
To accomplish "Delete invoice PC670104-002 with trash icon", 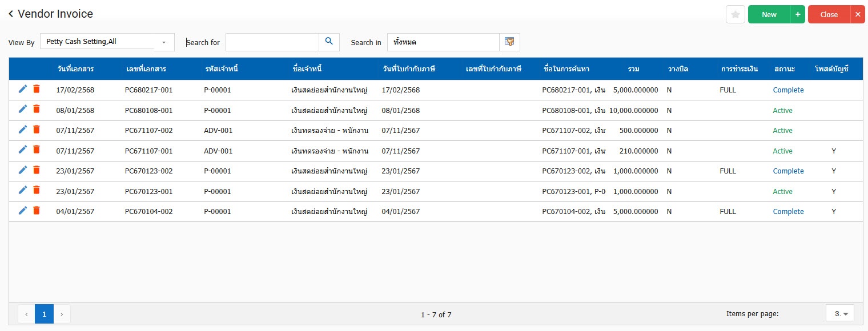I will coord(37,211).
